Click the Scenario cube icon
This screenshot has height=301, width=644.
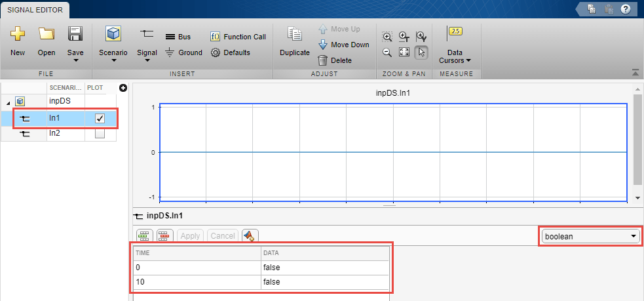pos(113,33)
